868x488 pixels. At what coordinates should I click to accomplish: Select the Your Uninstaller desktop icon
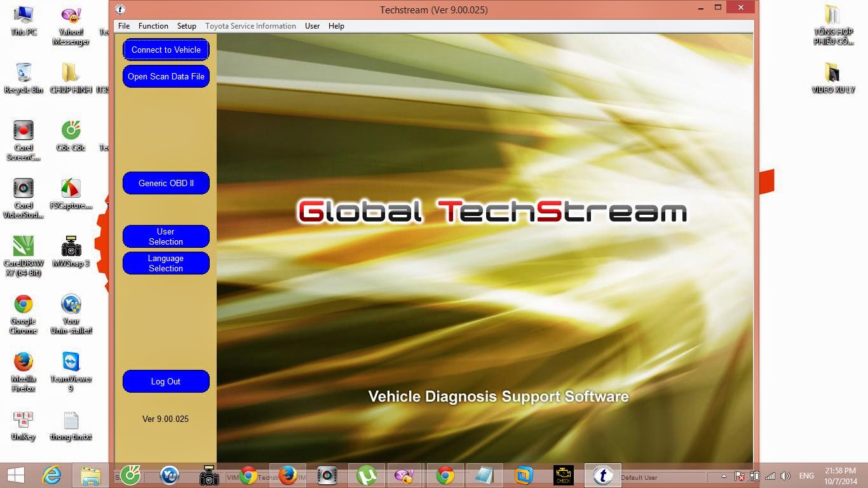tap(71, 314)
